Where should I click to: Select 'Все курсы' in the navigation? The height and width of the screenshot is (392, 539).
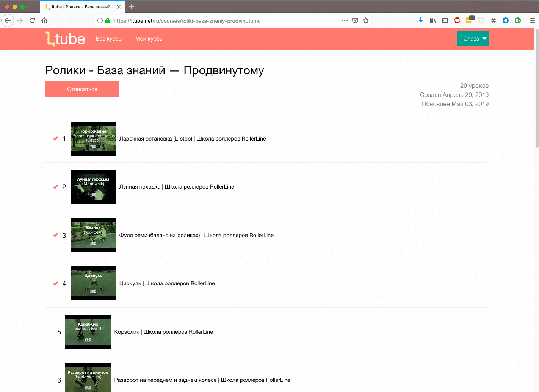point(109,39)
